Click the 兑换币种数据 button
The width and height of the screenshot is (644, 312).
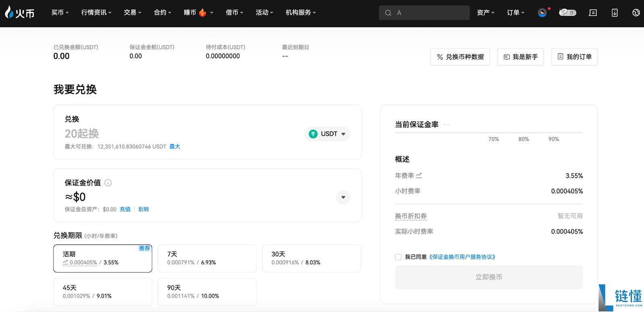[x=460, y=57]
